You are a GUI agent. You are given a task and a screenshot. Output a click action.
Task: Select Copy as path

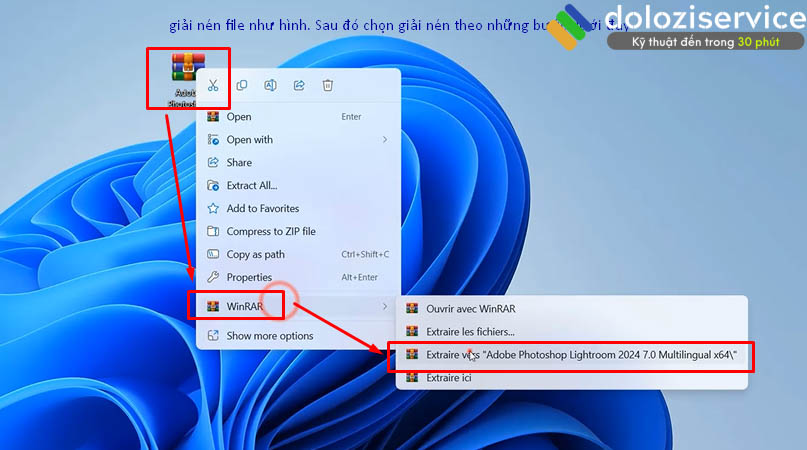[299, 254]
